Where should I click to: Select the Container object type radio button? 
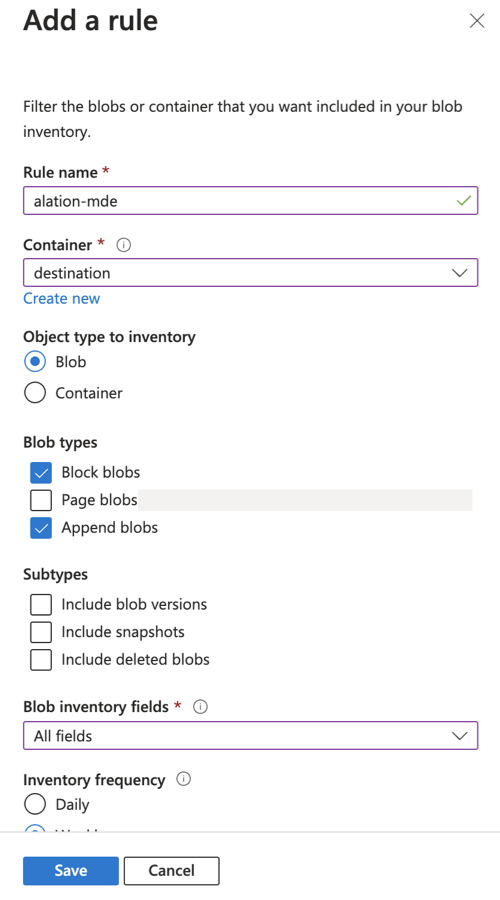click(x=35, y=393)
